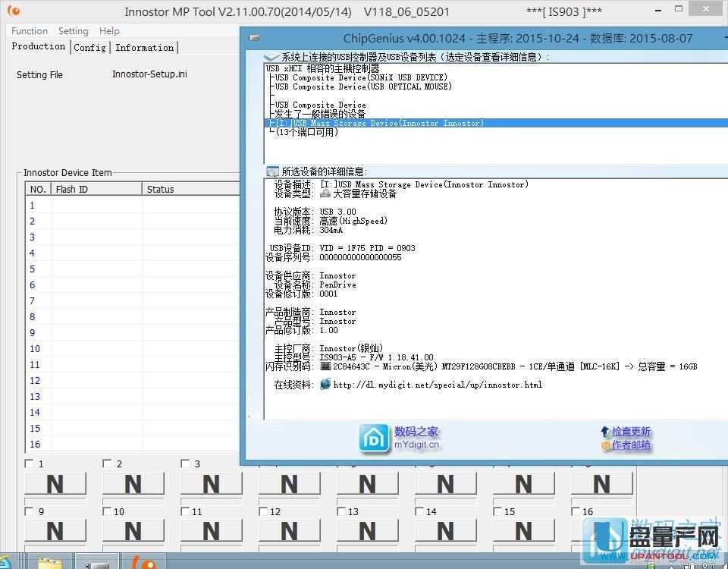728x569 pixels.
Task: Open the dl.mydigit.net innostor link
Action: (438, 385)
